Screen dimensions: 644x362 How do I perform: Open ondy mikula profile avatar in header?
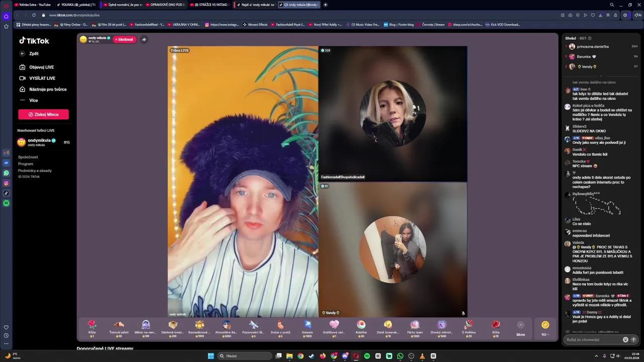click(83, 39)
